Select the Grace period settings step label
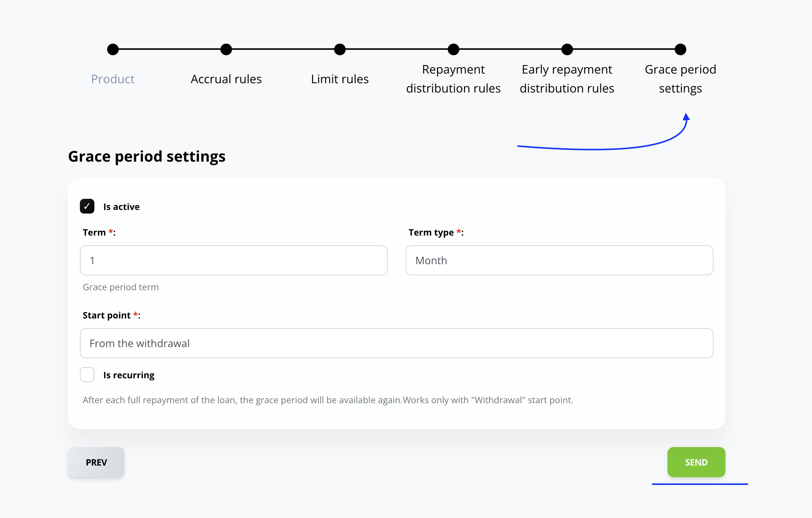 (681, 79)
